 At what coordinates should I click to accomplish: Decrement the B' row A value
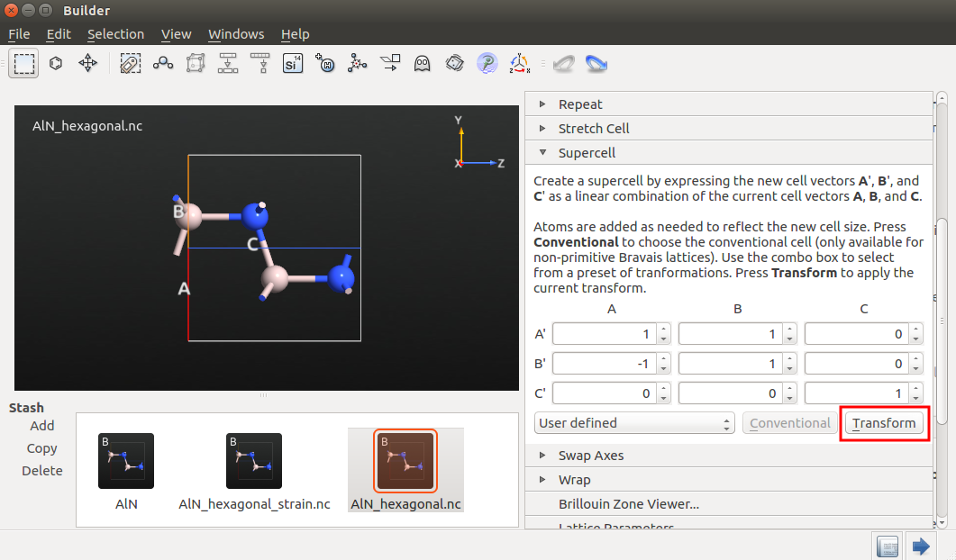coord(664,369)
